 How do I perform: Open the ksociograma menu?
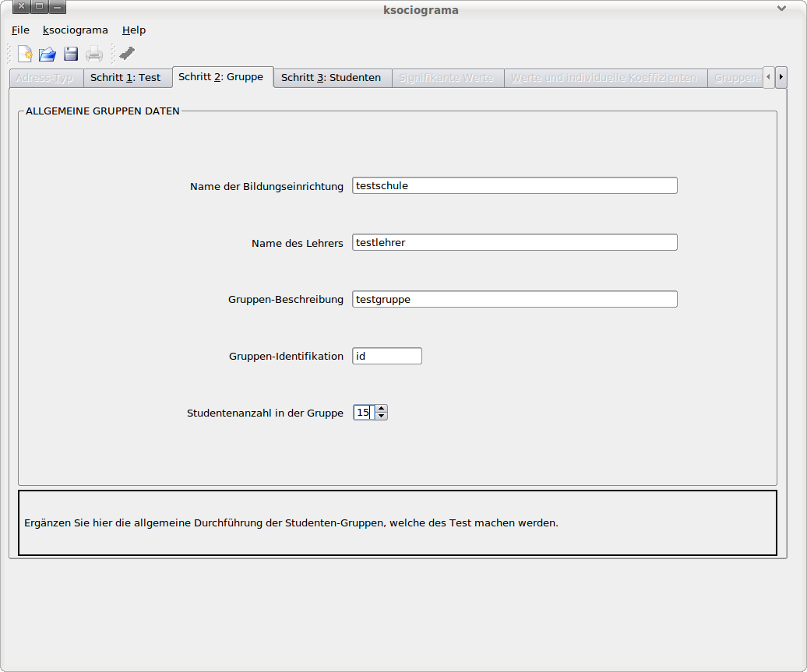pyautogui.click(x=76, y=30)
